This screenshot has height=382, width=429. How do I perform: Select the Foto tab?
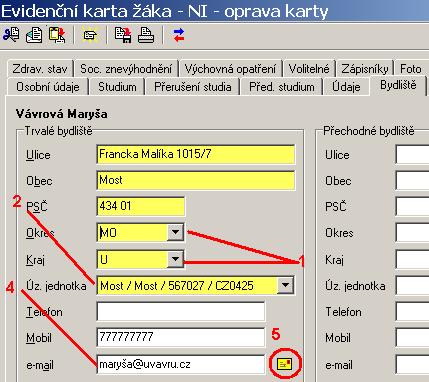tap(411, 69)
